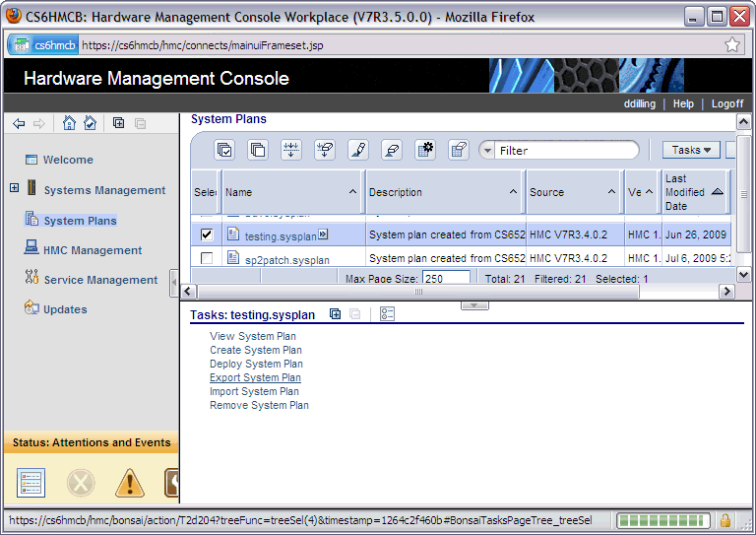
Task: Click the Logoff link in header
Action: point(727,103)
